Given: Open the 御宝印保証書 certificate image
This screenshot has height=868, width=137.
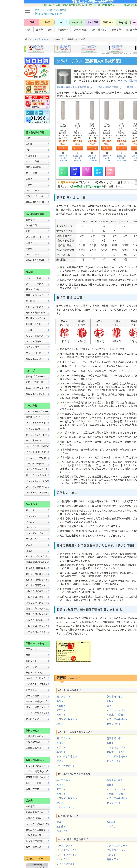Looking at the screenshot, I should point(74,651).
